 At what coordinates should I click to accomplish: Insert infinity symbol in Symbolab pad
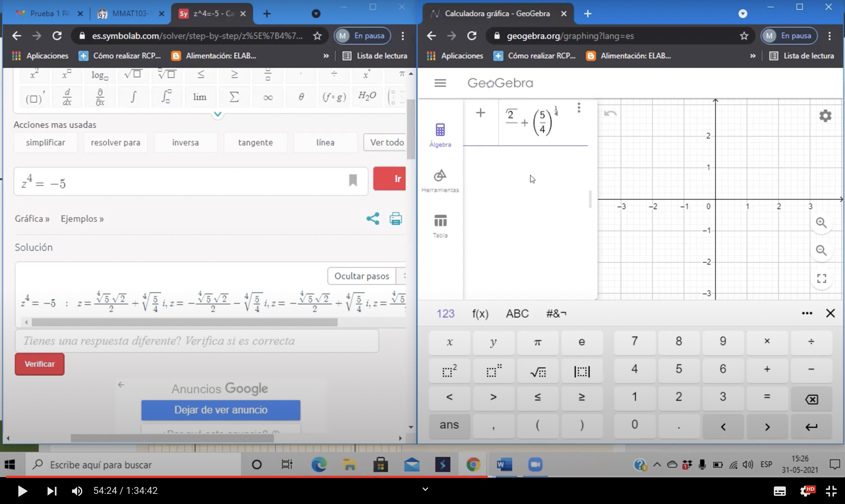point(268,97)
